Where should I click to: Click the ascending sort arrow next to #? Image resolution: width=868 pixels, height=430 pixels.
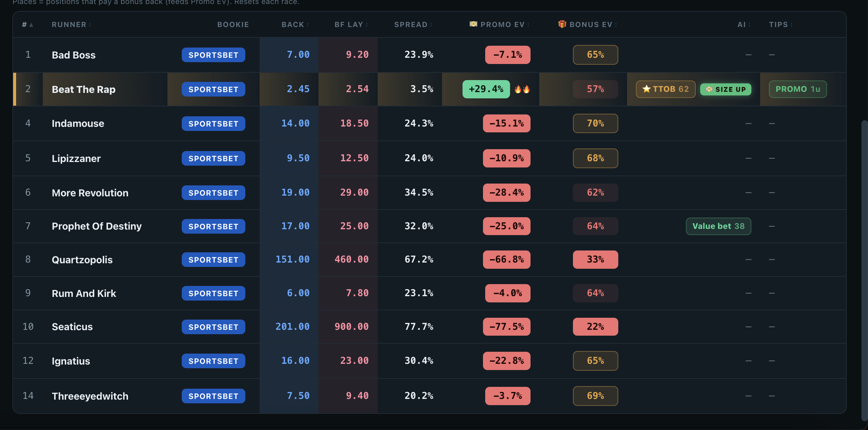click(31, 24)
